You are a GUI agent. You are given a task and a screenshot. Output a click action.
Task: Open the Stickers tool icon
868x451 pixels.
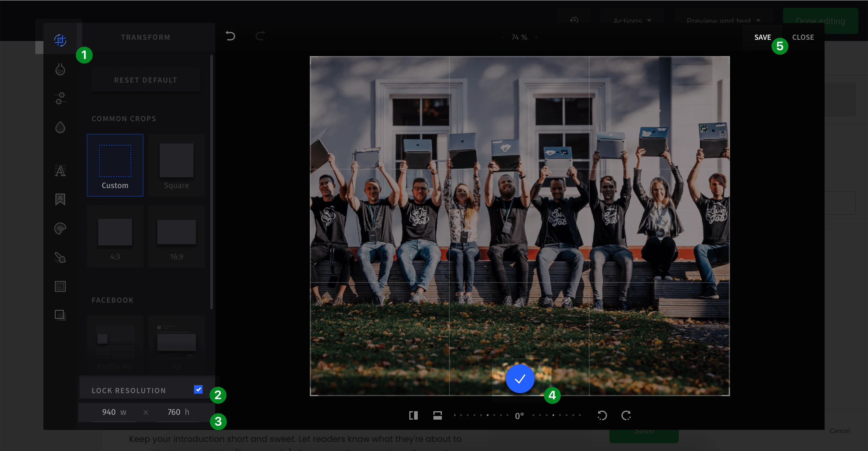coord(60,229)
